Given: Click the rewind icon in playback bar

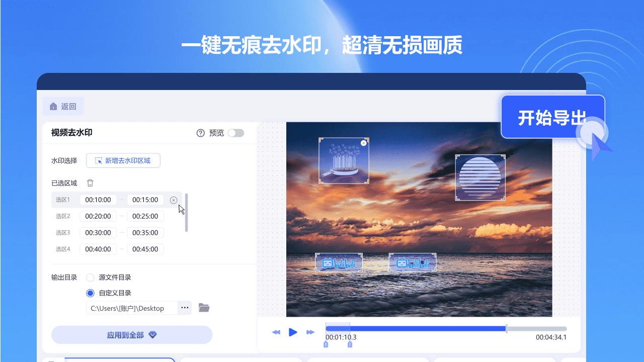Looking at the screenshot, I should point(276,332).
